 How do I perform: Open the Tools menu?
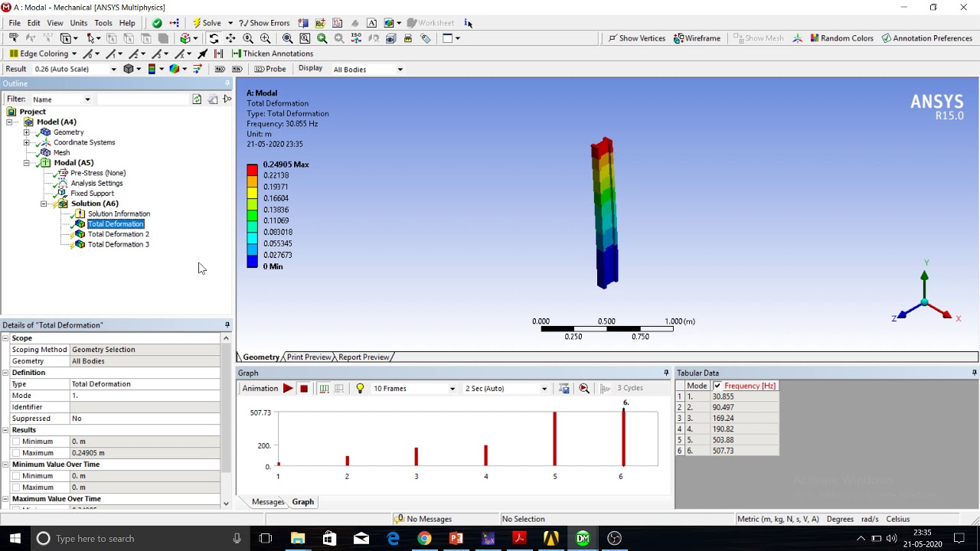coord(103,23)
